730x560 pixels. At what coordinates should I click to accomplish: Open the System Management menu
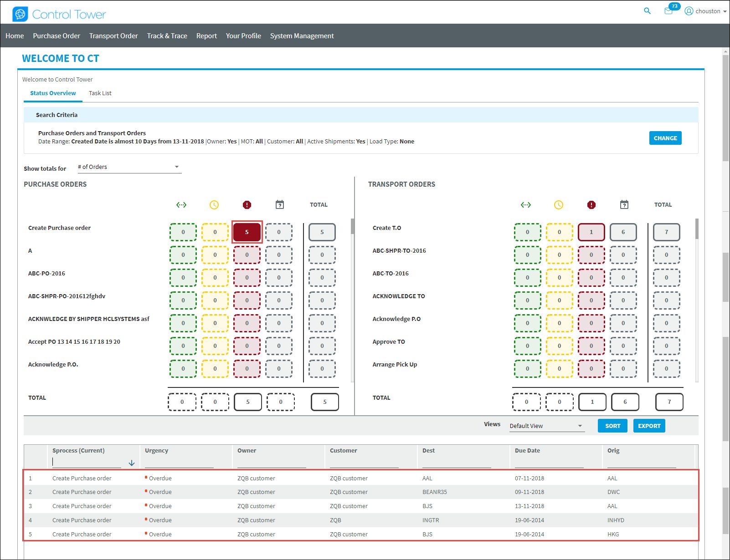[302, 36]
